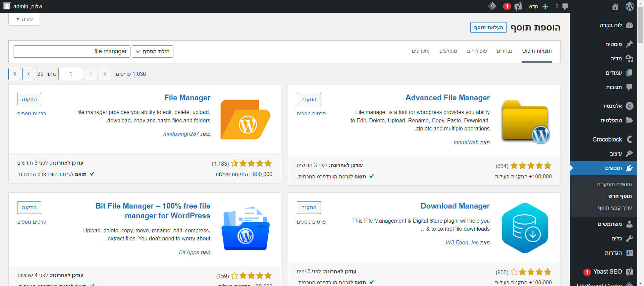
Task: Click the comments icon in sidebar (תגובות)
Action: point(630,87)
